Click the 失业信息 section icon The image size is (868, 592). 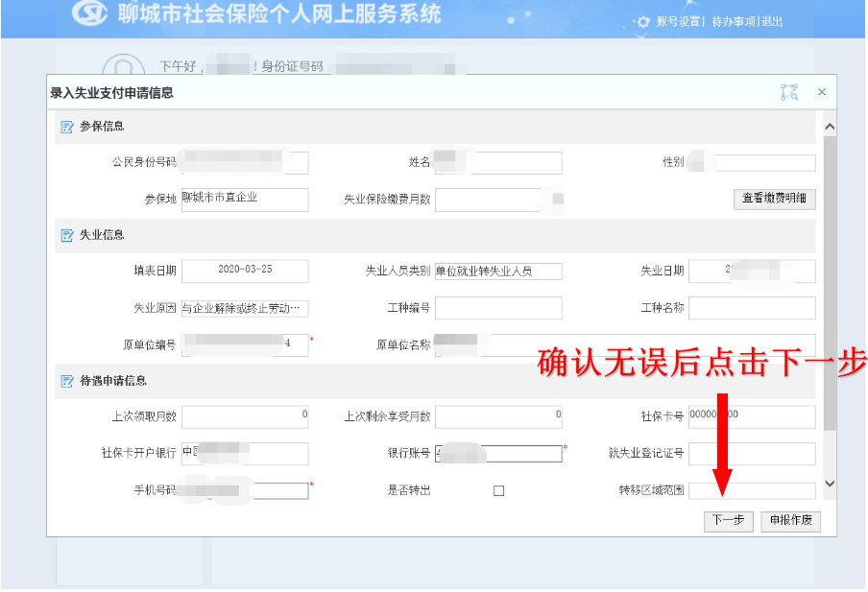tap(67, 236)
